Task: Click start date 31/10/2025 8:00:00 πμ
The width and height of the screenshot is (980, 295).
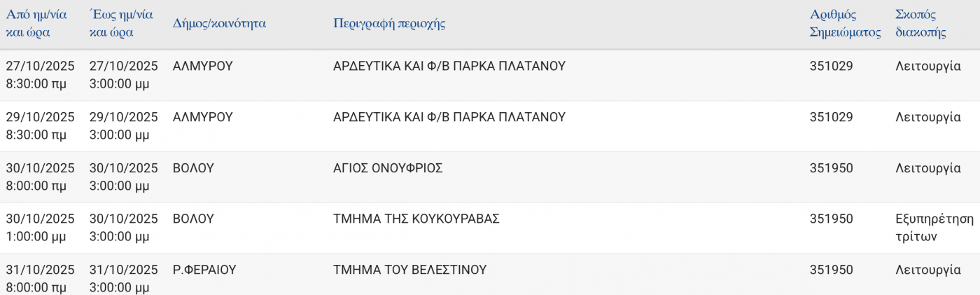Action: tap(40, 278)
